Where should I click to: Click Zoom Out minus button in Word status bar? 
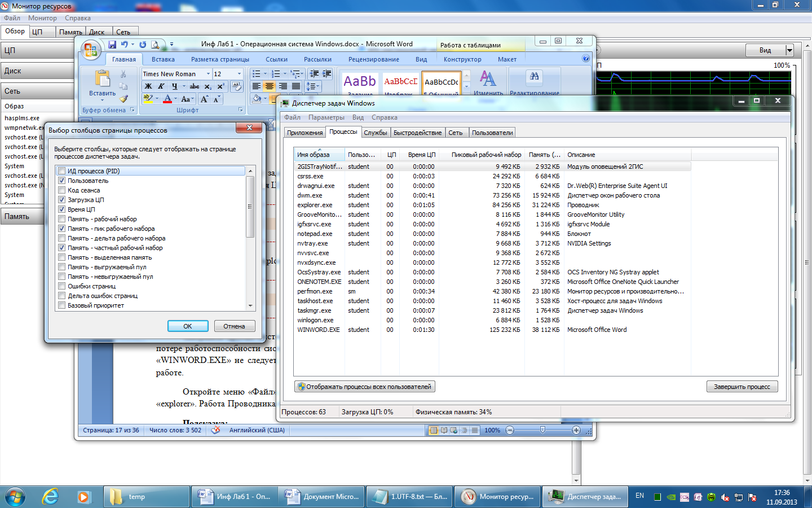(x=510, y=430)
